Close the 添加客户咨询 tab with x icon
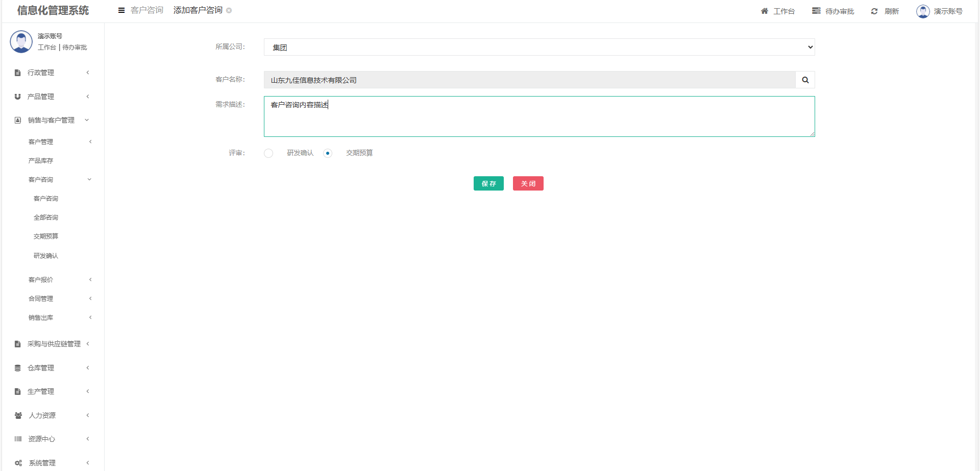Viewport: 980px width, 471px height. coord(229,10)
